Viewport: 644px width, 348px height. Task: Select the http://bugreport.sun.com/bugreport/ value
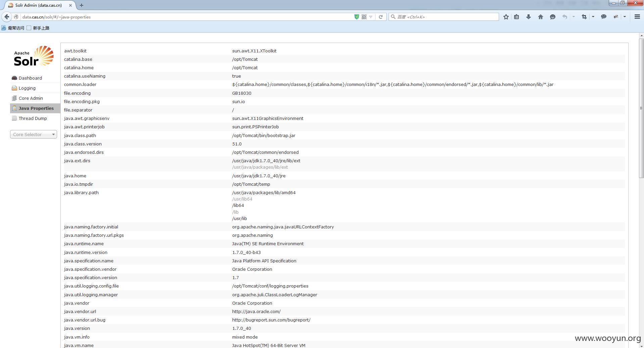(x=271, y=320)
